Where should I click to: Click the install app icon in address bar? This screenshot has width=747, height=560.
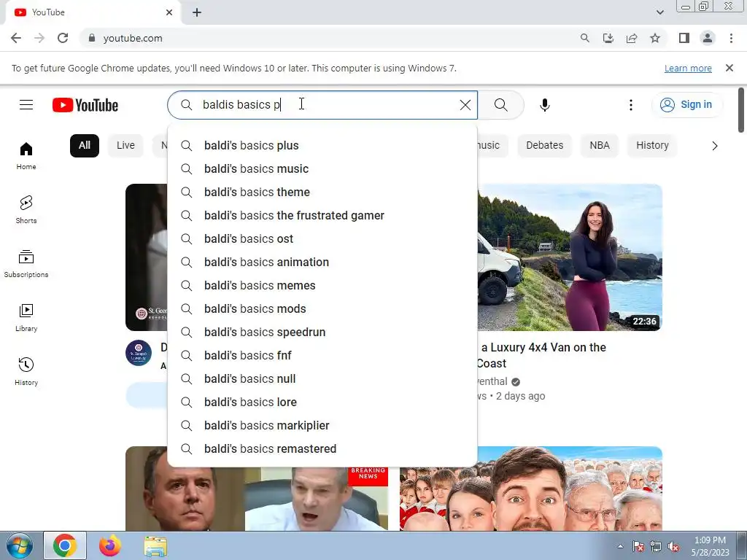coord(608,38)
